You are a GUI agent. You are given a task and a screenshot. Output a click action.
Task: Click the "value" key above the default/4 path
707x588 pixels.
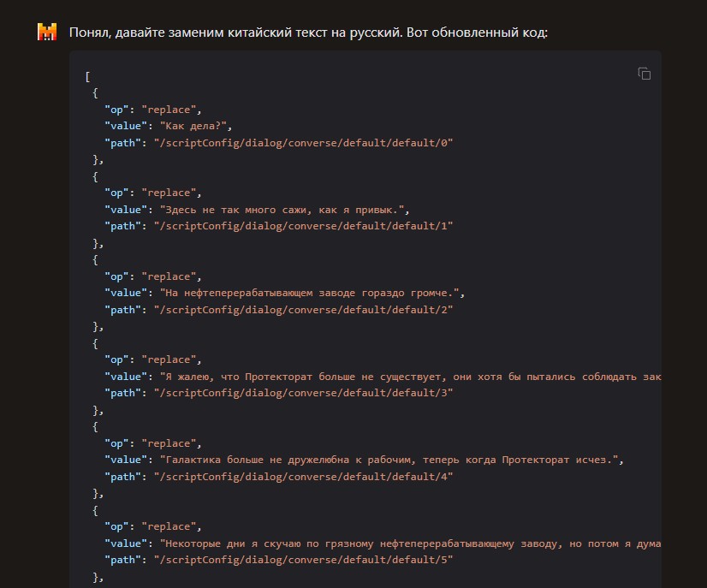[x=126, y=460]
